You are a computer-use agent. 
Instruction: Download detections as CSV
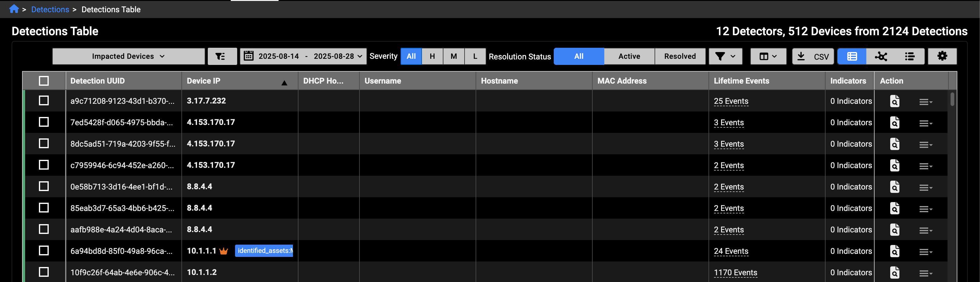[x=813, y=56]
